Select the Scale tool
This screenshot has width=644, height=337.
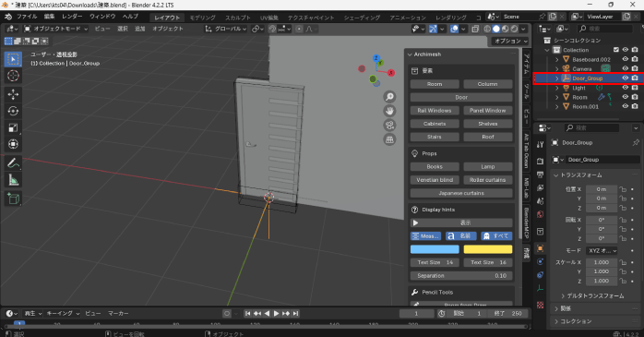13,127
